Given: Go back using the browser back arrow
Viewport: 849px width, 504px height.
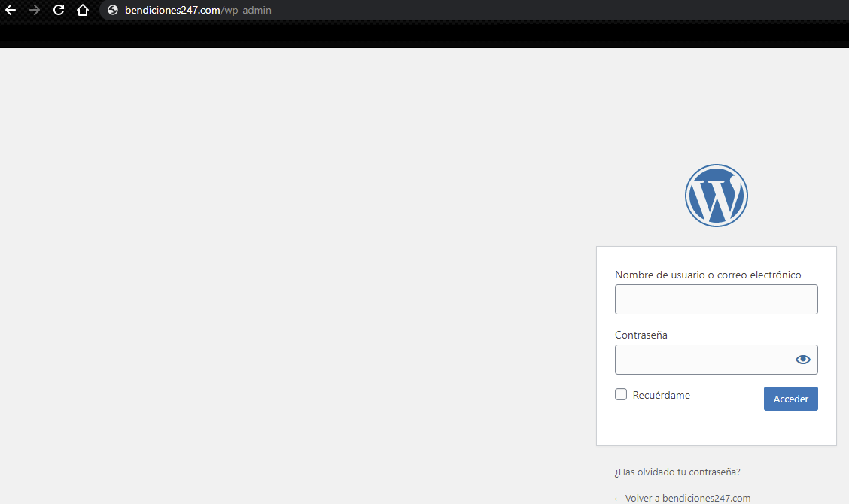Looking at the screenshot, I should coord(11,10).
